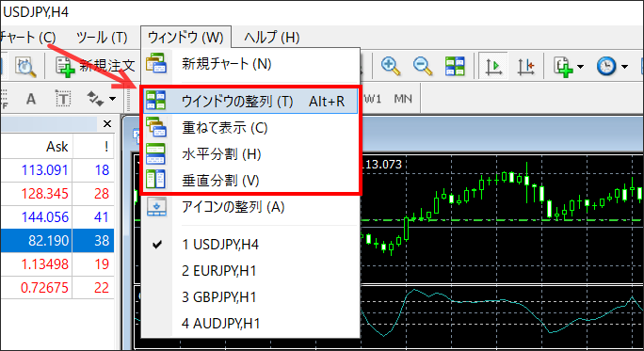Viewport: 644px width, 351px height.
Task: Select the text tool A icon
Action: tap(31, 99)
